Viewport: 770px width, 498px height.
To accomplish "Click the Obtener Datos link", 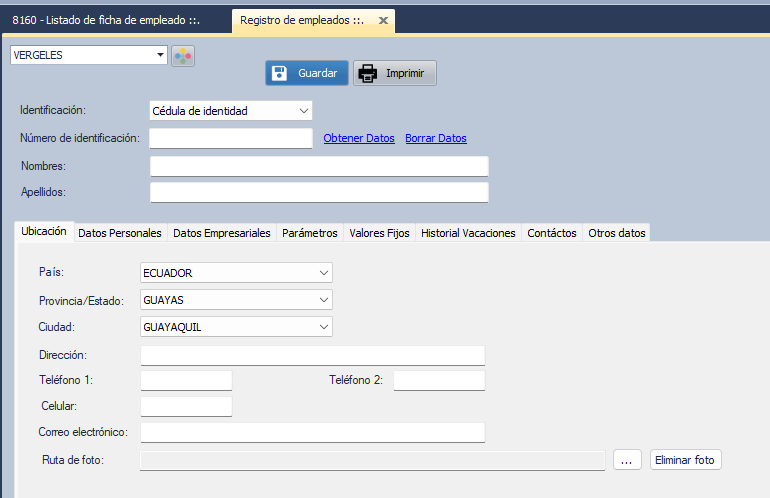I will (359, 138).
